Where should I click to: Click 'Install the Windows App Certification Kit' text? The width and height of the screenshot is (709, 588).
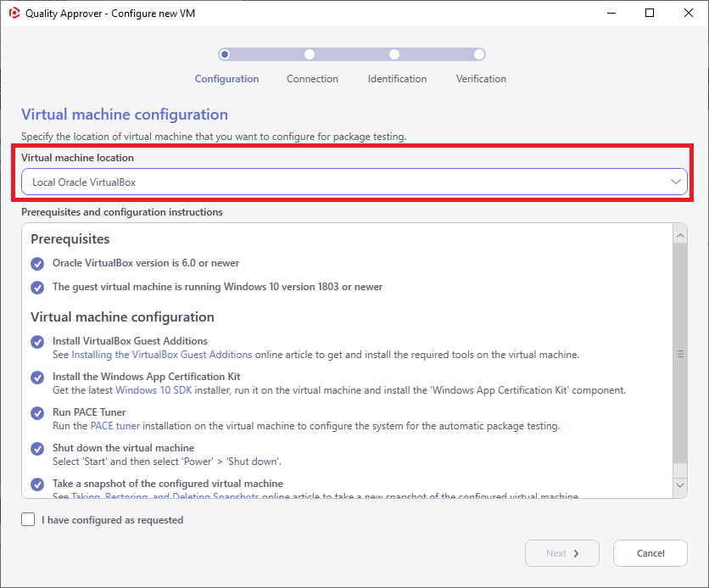[x=146, y=377]
